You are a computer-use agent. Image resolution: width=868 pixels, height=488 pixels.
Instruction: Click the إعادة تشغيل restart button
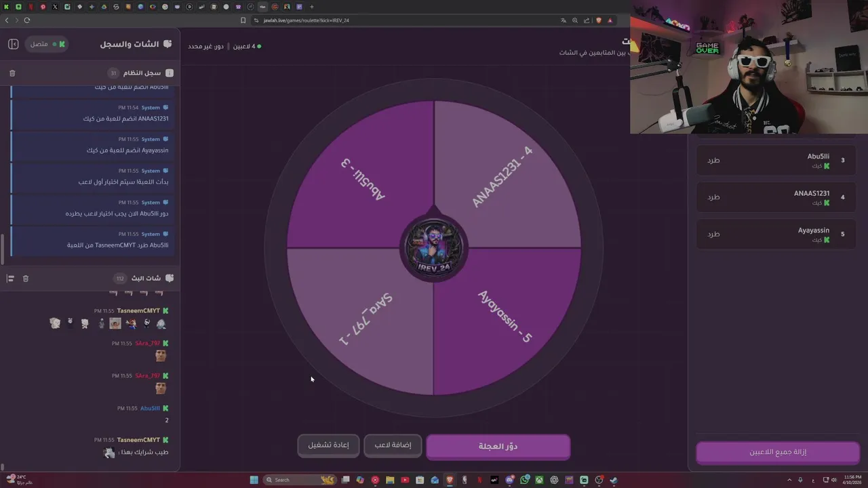(x=329, y=445)
